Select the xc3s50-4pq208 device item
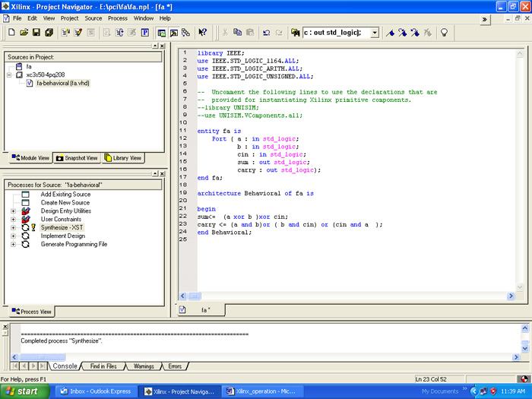The width and height of the screenshot is (532, 399). coord(46,74)
